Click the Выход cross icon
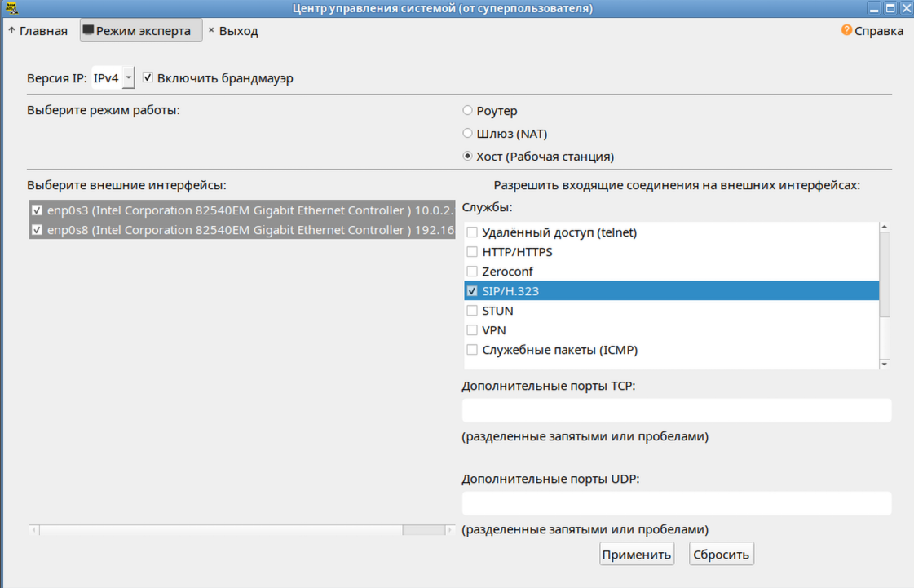 pyautogui.click(x=211, y=30)
